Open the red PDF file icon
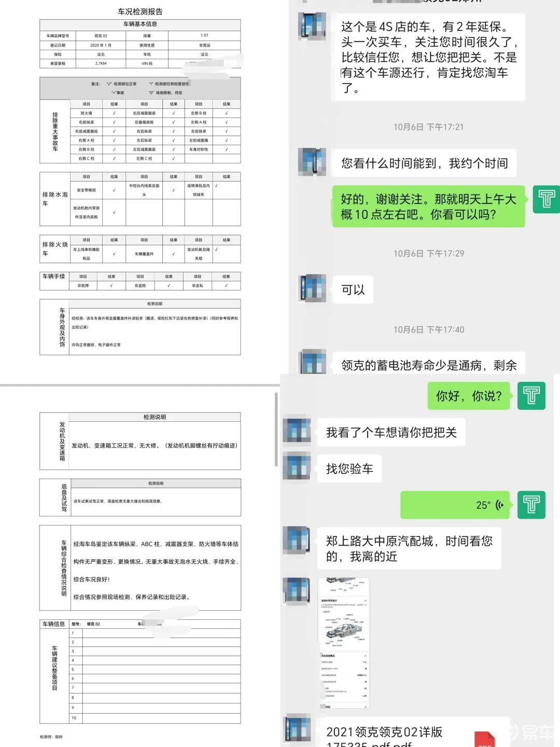This screenshot has width=560, height=747. coord(484,739)
